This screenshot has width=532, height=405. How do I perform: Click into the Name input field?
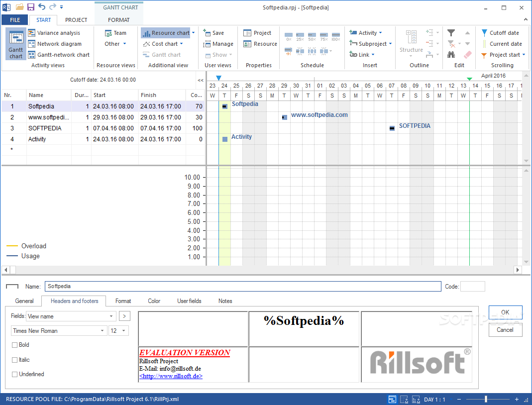click(243, 287)
